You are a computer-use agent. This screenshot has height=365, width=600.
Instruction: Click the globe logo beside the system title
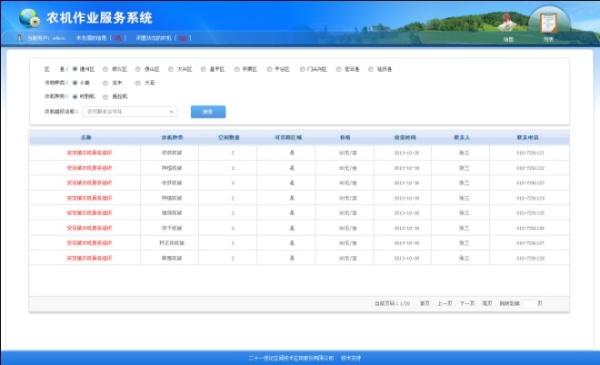[29, 18]
